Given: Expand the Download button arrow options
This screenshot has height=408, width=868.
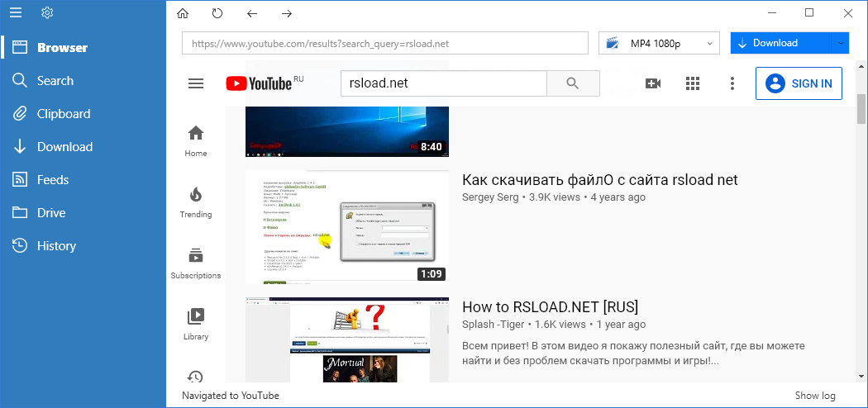Looking at the screenshot, I should click(841, 43).
